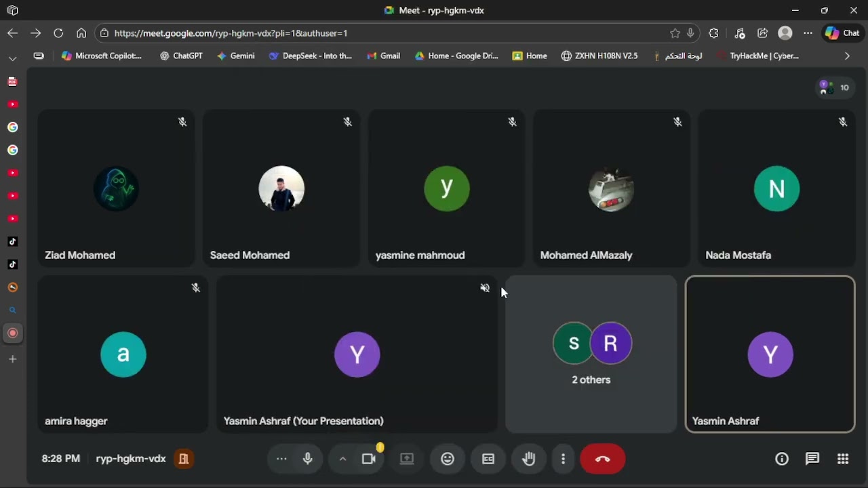Add a new sidebar tab with plus
The width and height of the screenshot is (868, 488).
(x=12, y=359)
